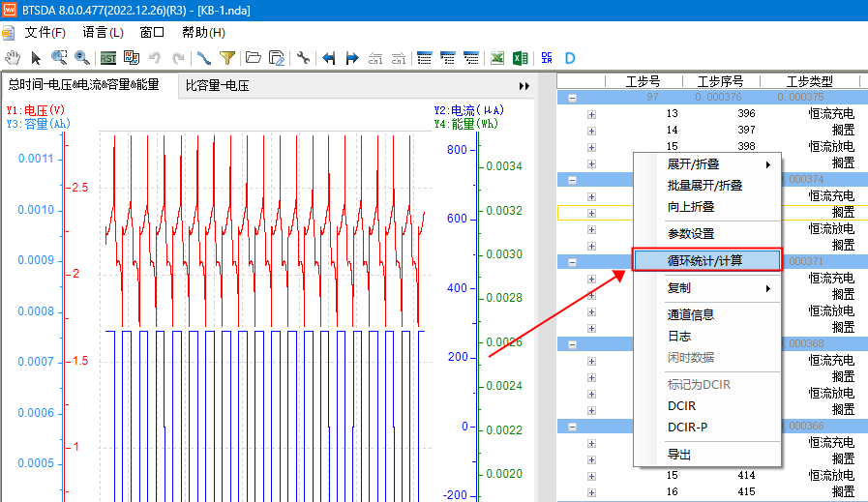Expand step row 15 / 414
Screen dimensions: 868x502
coord(592,476)
